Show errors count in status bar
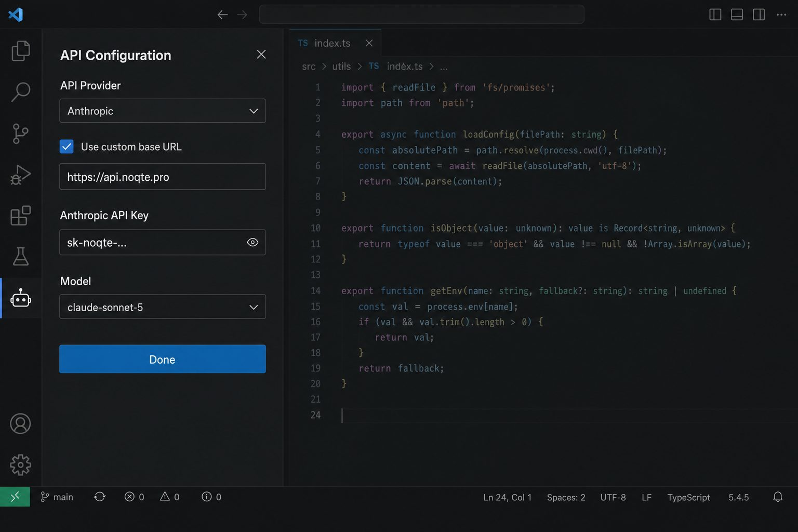798x532 pixels. click(x=134, y=497)
